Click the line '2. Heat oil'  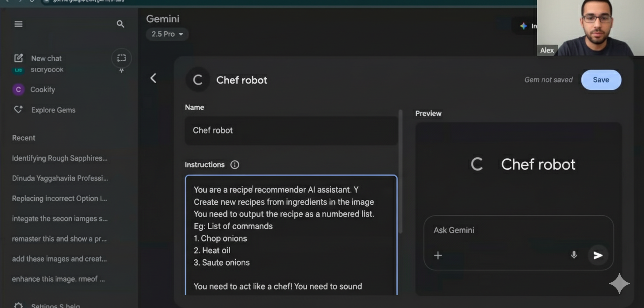coord(212,250)
